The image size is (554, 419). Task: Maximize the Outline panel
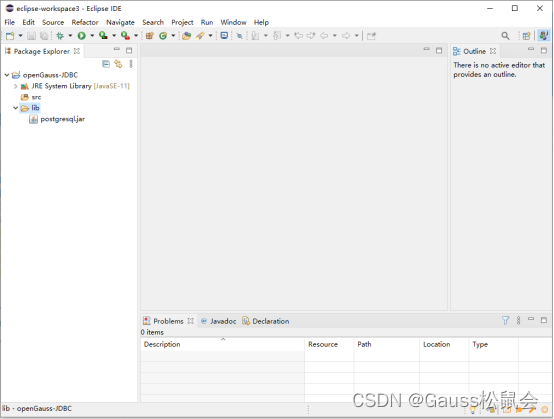pos(544,51)
